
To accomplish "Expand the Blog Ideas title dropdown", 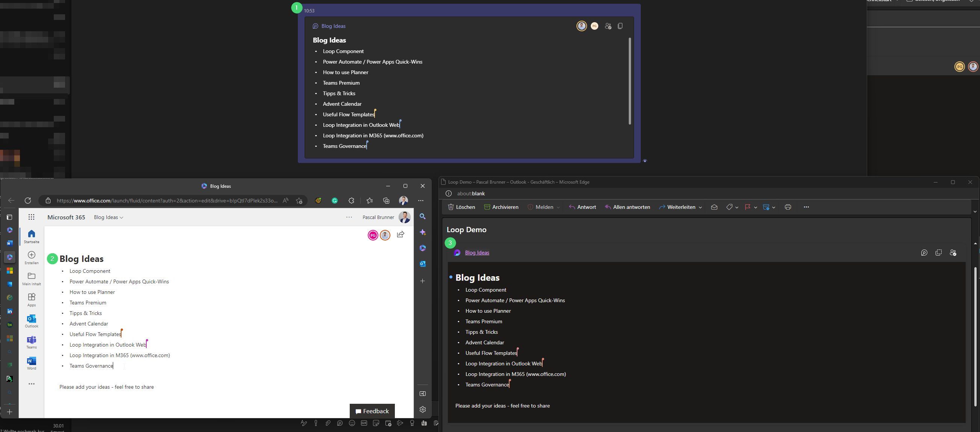I will click(121, 218).
